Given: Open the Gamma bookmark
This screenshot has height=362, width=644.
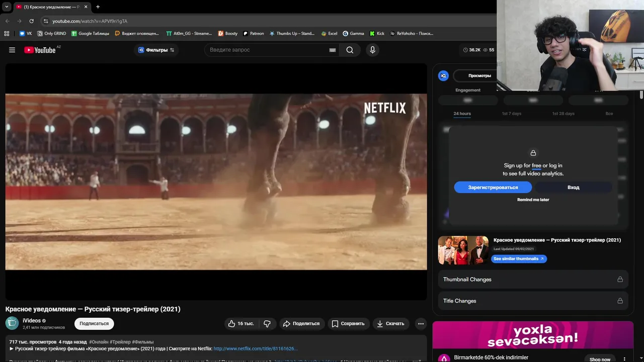Looking at the screenshot, I should [x=354, y=34].
